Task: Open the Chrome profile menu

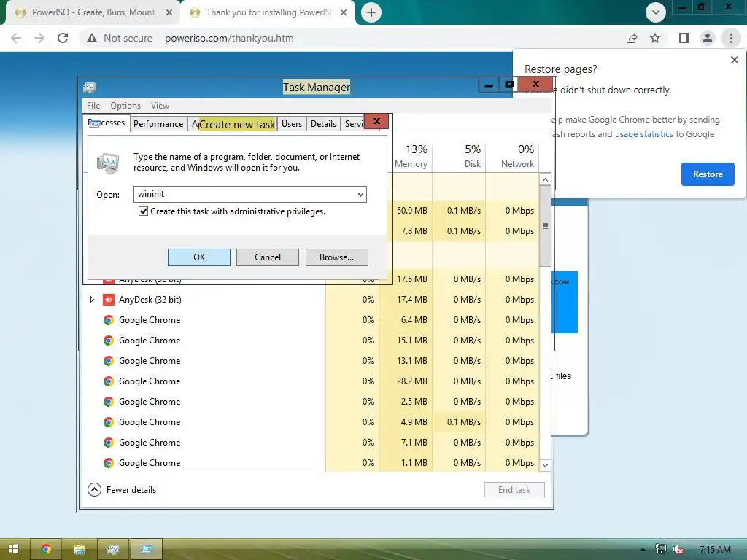Action: (708, 38)
